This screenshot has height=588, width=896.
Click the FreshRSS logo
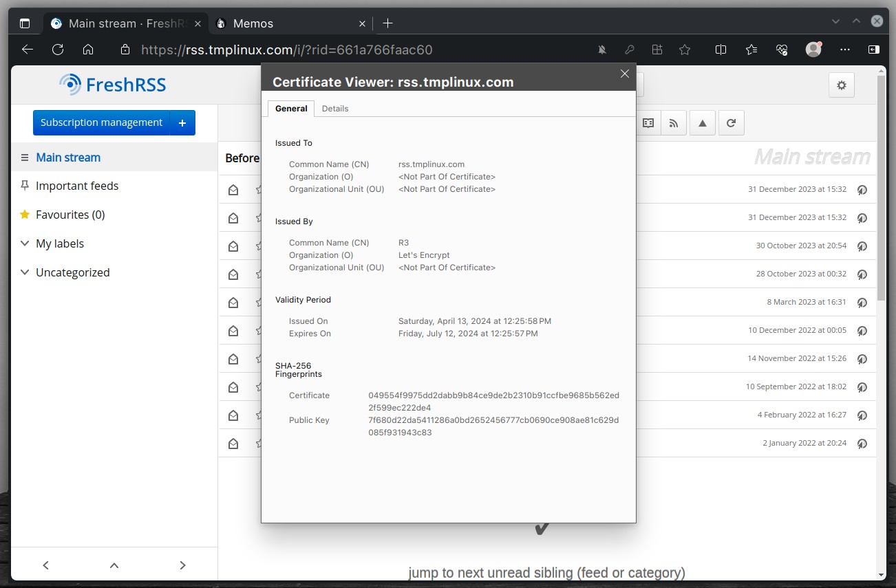113,85
